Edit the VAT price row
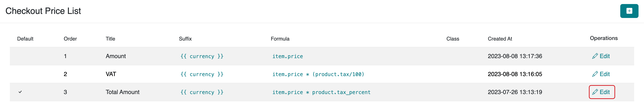 (601, 74)
